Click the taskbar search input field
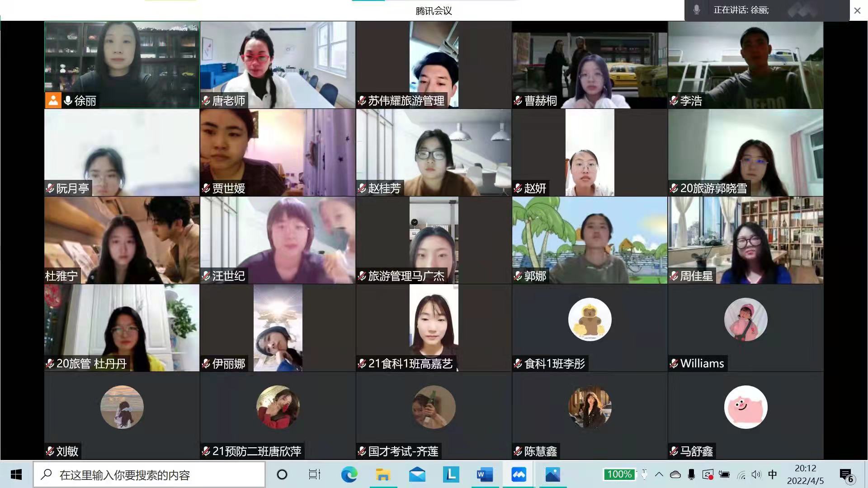 point(150,474)
